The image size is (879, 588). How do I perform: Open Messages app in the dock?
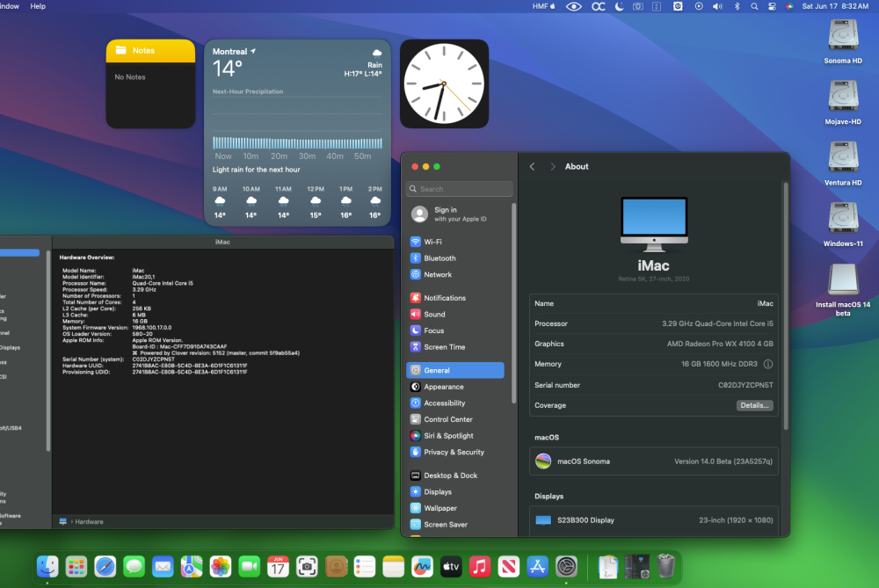coord(134,567)
